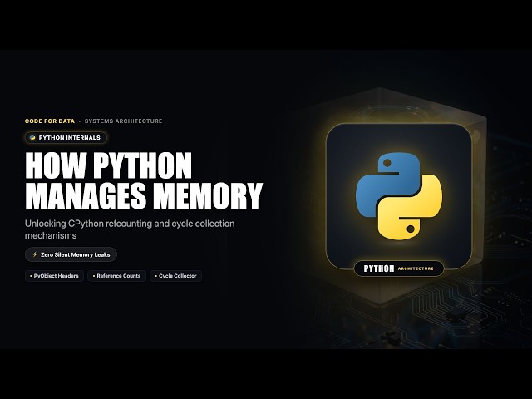Viewport: 532px width, 399px height.
Task: Select the Reference Counts tag
Action: tap(116, 276)
